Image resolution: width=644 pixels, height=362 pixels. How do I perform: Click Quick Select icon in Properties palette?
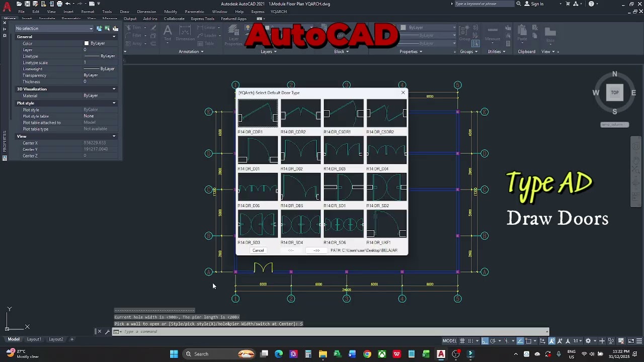click(115, 28)
